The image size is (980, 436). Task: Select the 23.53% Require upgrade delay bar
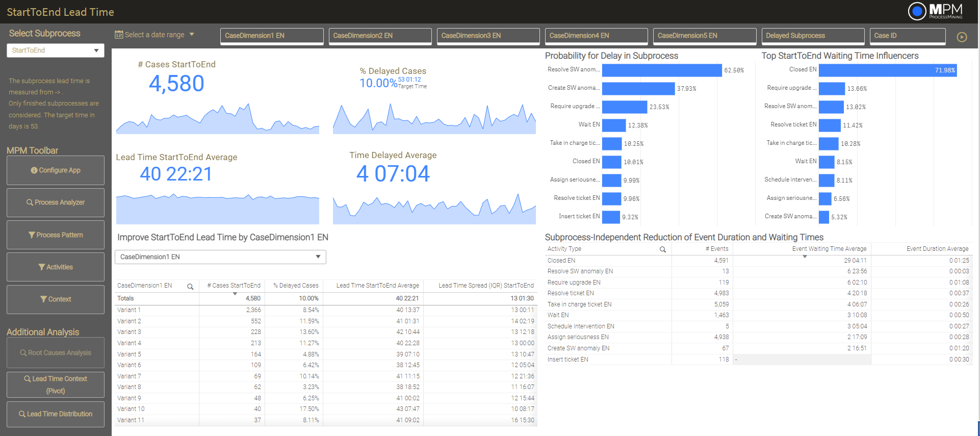coord(625,107)
